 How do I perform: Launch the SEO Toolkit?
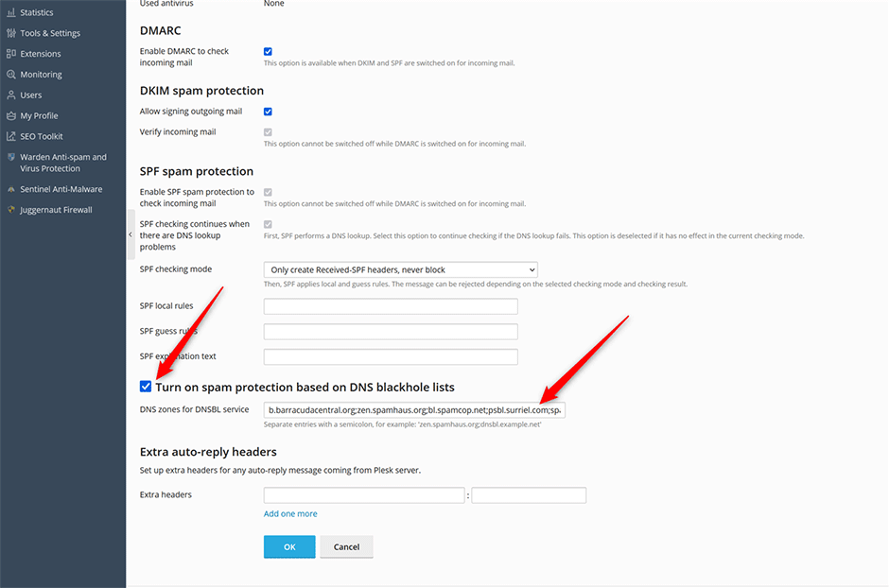pos(42,135)
